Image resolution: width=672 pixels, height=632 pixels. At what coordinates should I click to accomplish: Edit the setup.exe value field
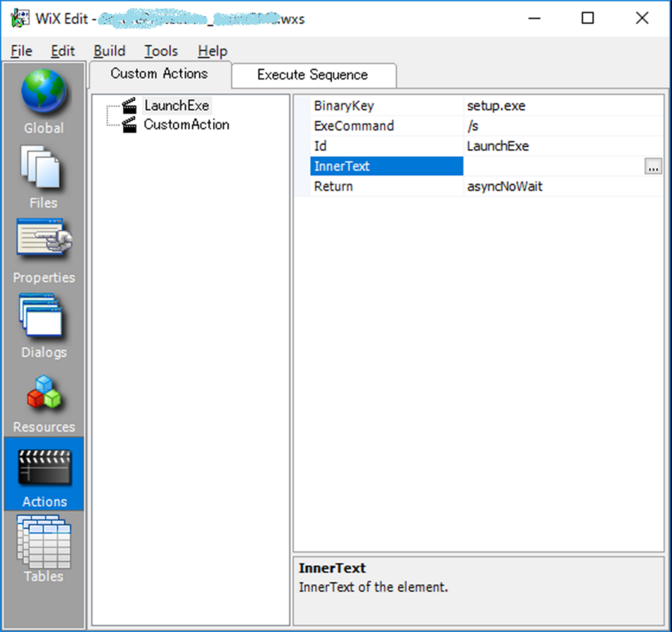(564, 106)
